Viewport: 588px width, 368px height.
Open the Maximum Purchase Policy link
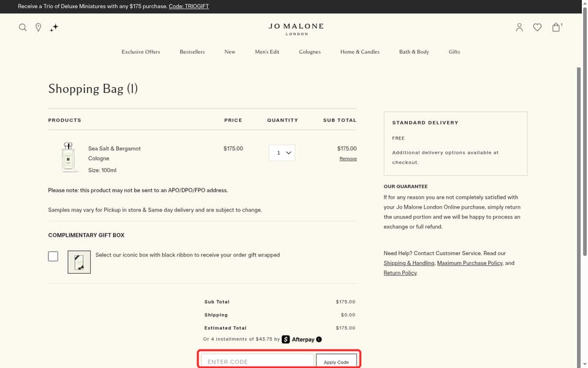tap(470, 263)
